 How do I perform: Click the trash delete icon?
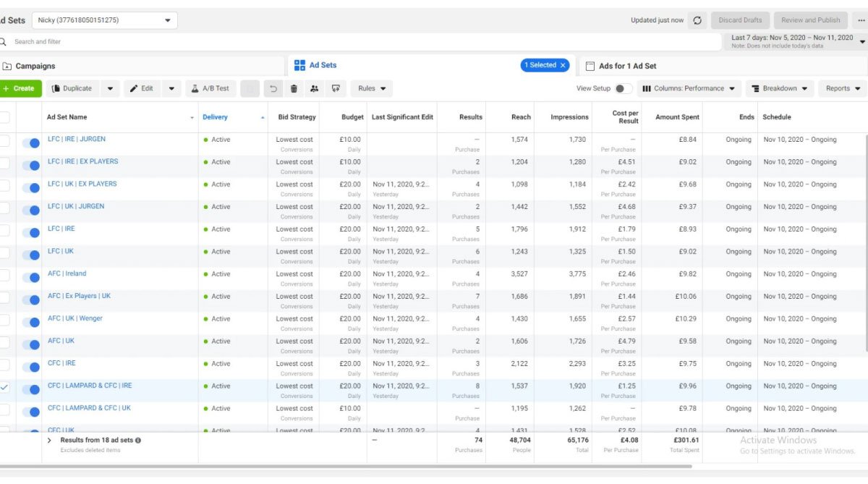294,89
